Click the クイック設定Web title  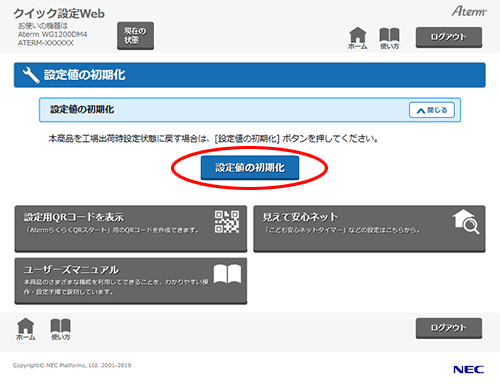click(x=59, y=13)
